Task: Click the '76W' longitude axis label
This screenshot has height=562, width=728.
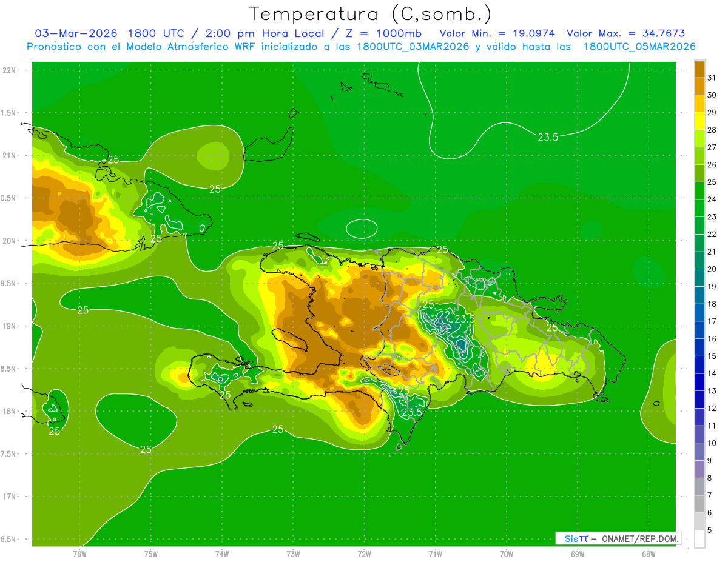Action: coord(80,554)
